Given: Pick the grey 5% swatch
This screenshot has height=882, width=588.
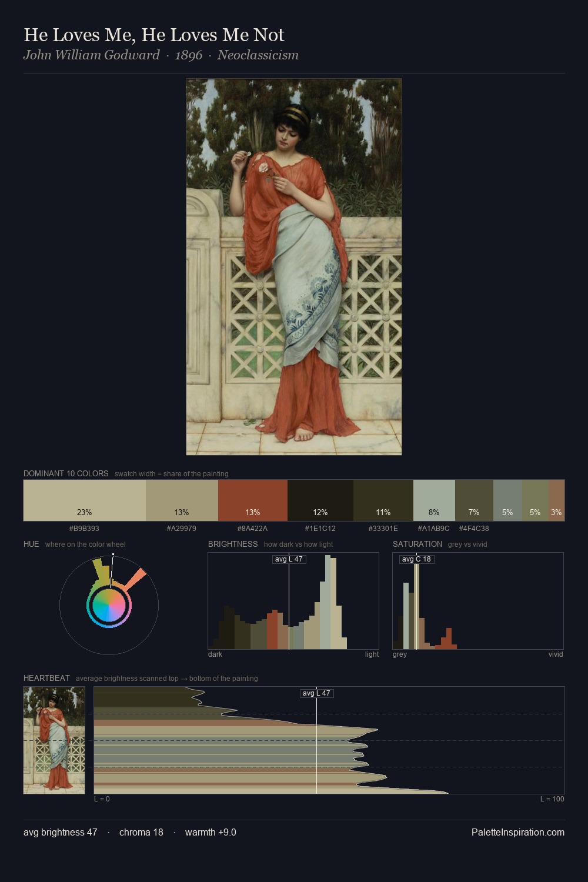Looking at the screenshot, I should coord(507,500).
